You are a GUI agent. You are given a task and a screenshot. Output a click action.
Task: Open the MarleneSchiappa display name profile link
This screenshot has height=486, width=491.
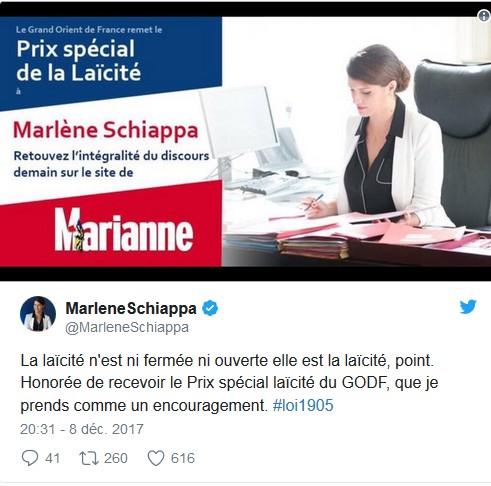pyautogui.click(x=131, y=308)
